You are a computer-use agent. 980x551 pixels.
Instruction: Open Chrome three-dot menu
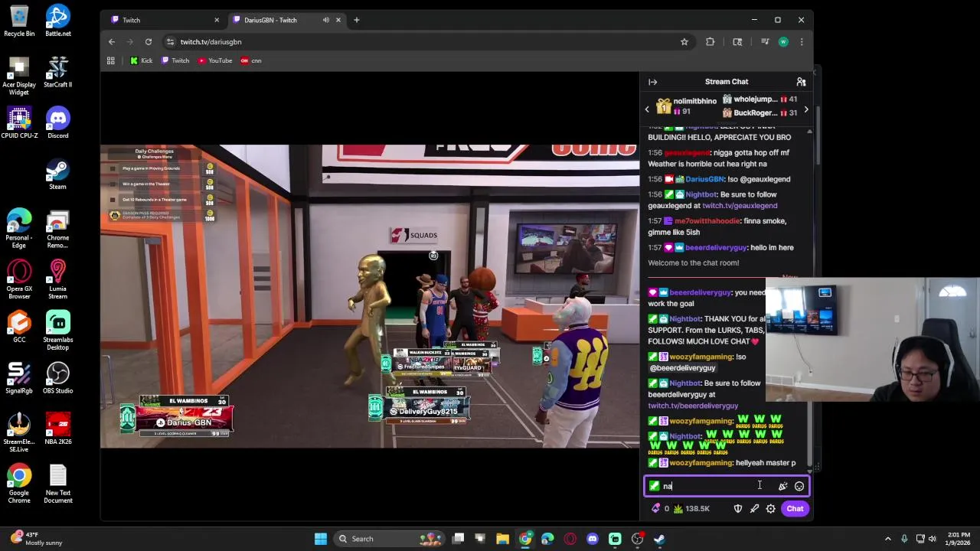click(x=802, y=42)
